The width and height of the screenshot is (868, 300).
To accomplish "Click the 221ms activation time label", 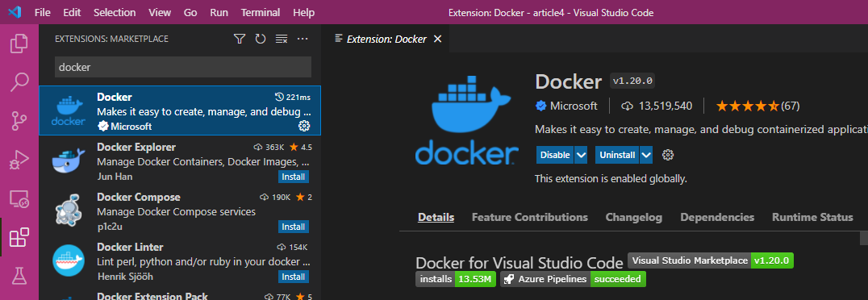I will (x=293, y=98).
